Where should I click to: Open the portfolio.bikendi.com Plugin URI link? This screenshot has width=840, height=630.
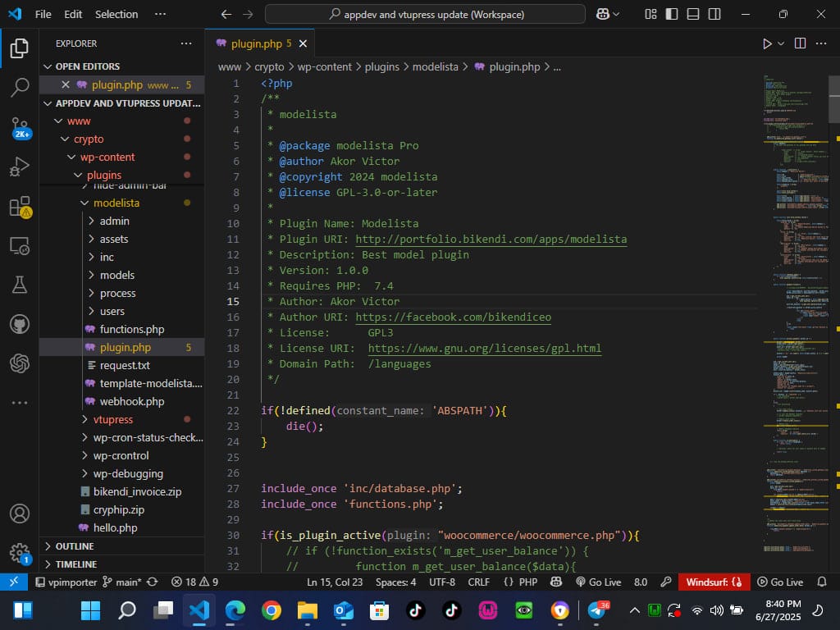[491, 240]
